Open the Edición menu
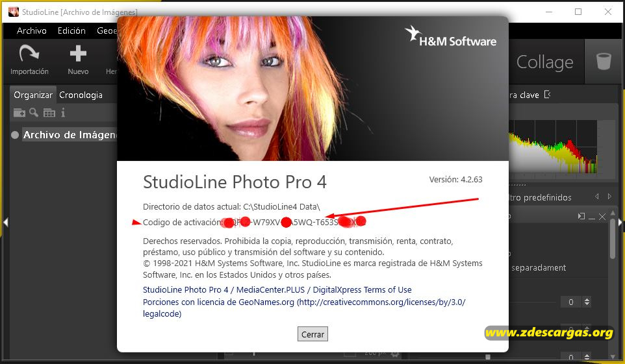Image resolution: width=625 pixels, height=364 pixels. click(71, 30)
